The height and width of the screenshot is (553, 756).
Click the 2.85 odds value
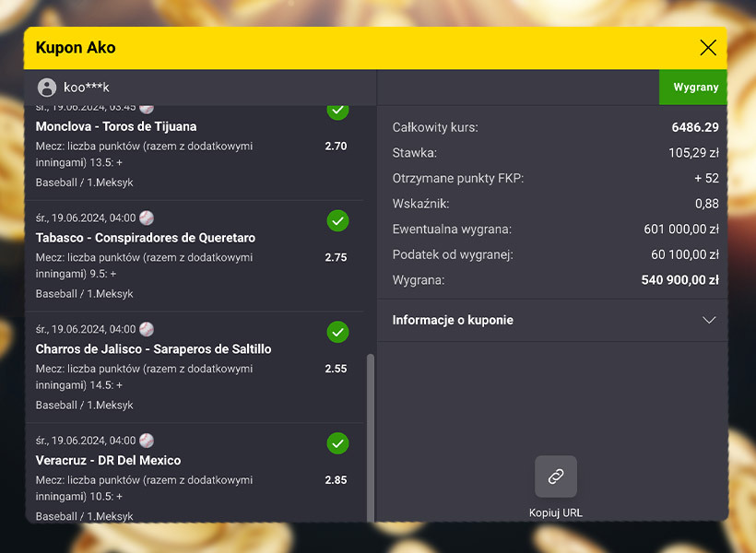pos(337,480)
